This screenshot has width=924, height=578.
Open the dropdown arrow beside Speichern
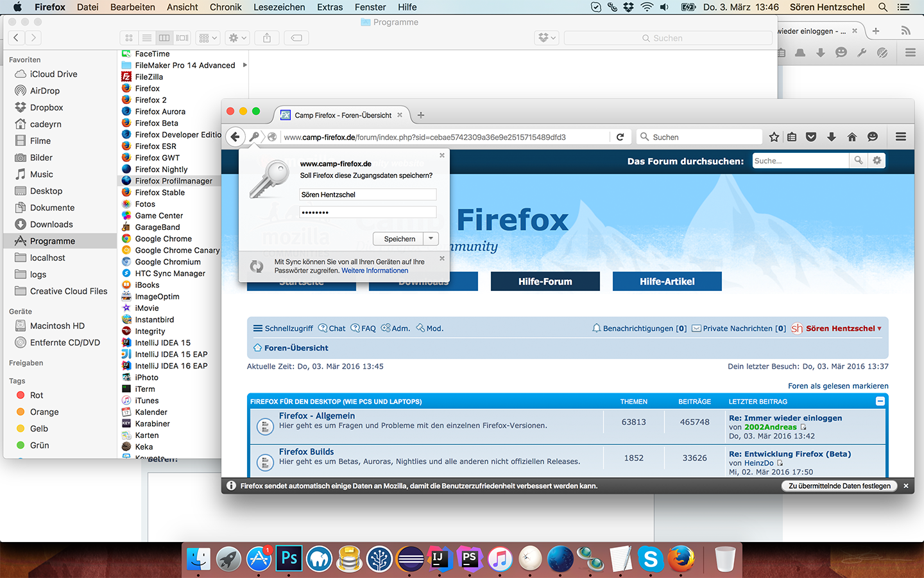pyautogui.click(x=431, y=239)
